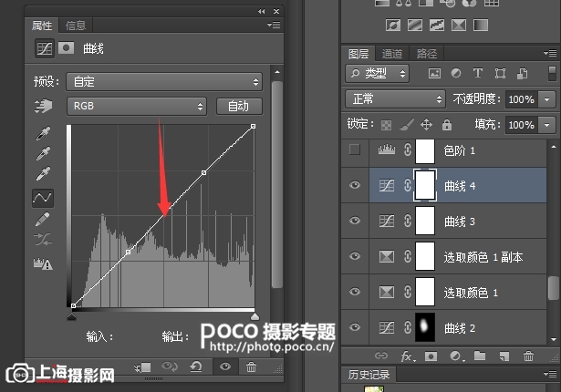Image resolution: width=561 pixels, height=392 pixels.
Task: Click the histogram clipping warning icon
Action: pos(43,263)
